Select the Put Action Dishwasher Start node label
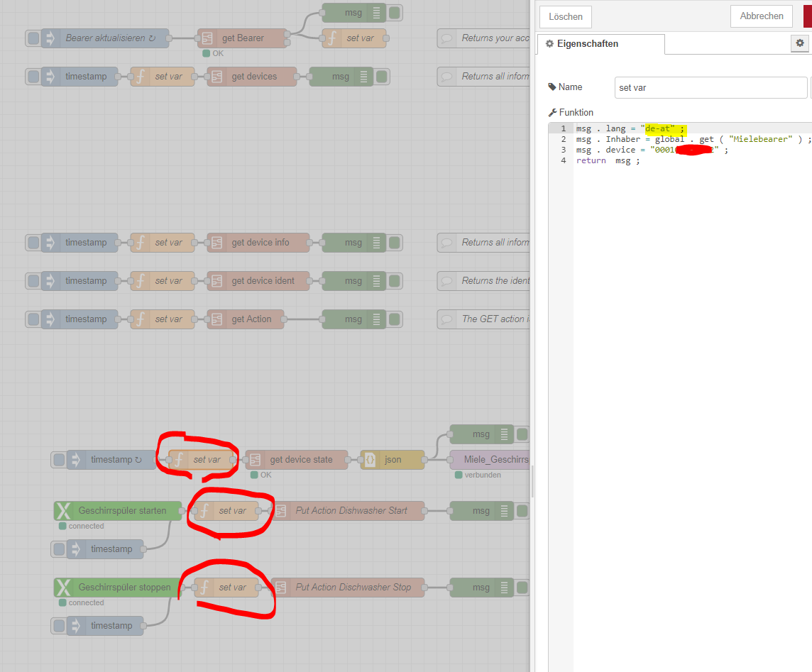 [351, 511]
